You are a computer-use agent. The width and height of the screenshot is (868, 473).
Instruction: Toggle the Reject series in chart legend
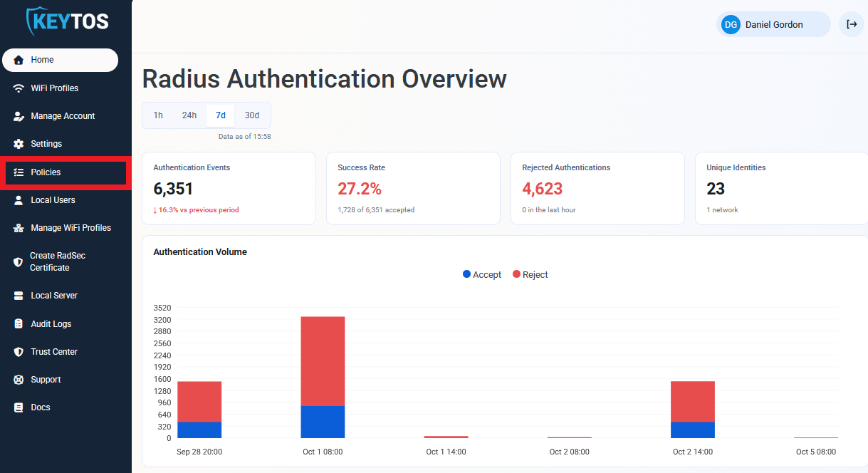[x=530, y=274]
